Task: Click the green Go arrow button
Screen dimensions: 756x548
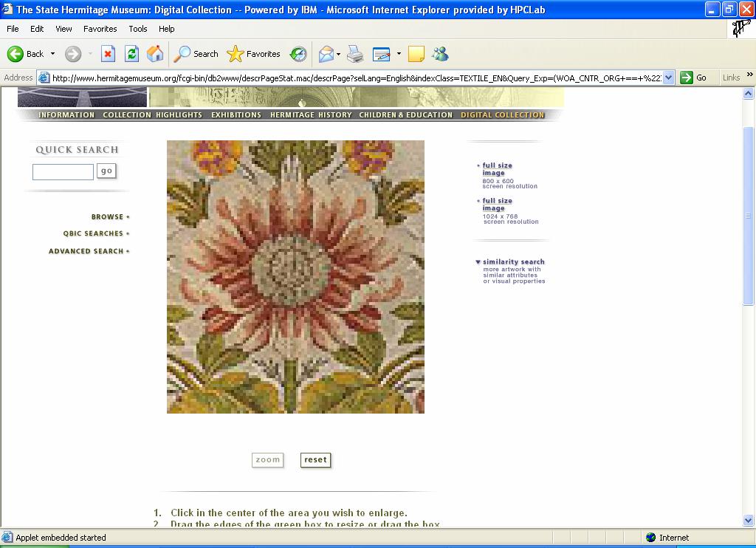Action: [x=687, y=78]
